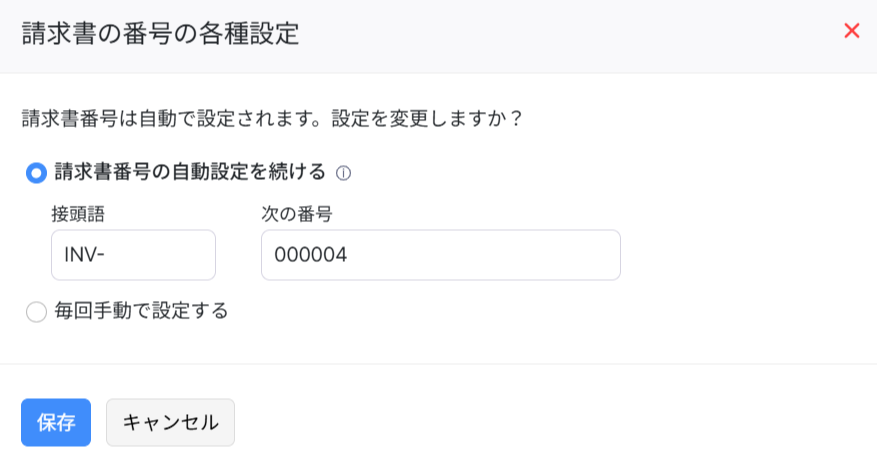The width and height of the screenshot is (877, 459).
Task: Select the 請求書番号の自動設定を続ける radio button
Action: (x=36, y=173)
